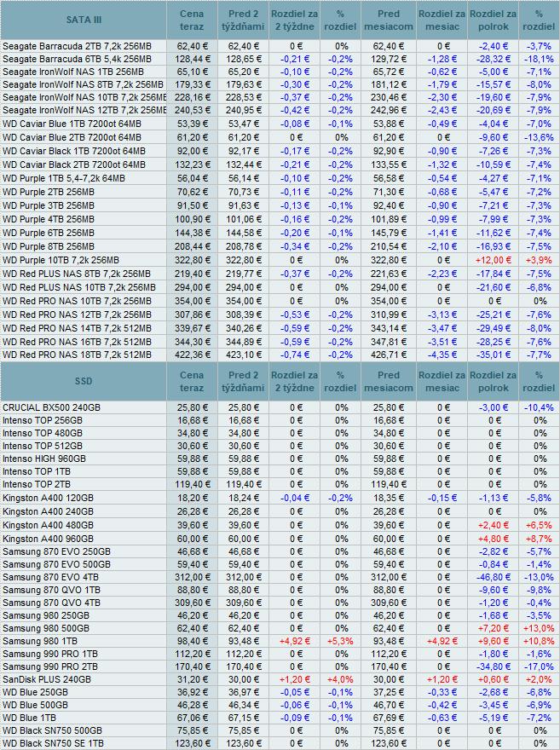Select 67,06 € current price of WD Blue 1TB
Screen dimensions: 560x750
click(193, 718)
